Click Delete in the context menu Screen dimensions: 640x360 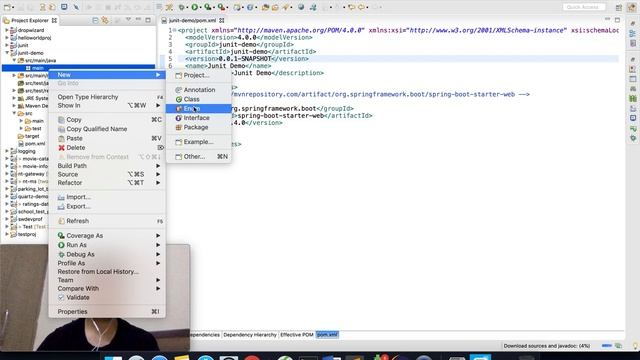point(107,148)
